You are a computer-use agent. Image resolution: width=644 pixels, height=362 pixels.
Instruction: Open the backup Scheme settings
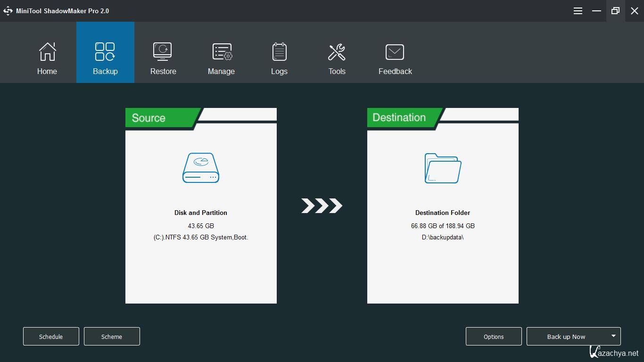[x=112, y=337]
